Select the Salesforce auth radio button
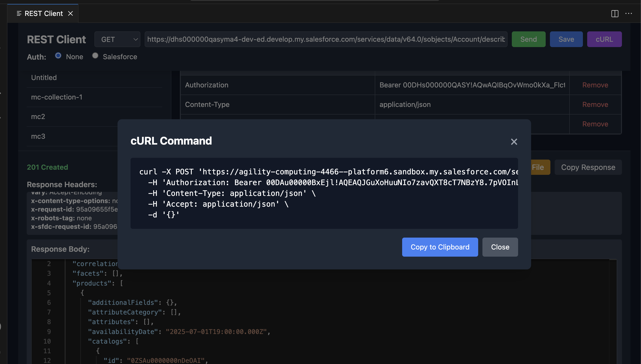The image size is (641, 364). [x=95, y=56]
